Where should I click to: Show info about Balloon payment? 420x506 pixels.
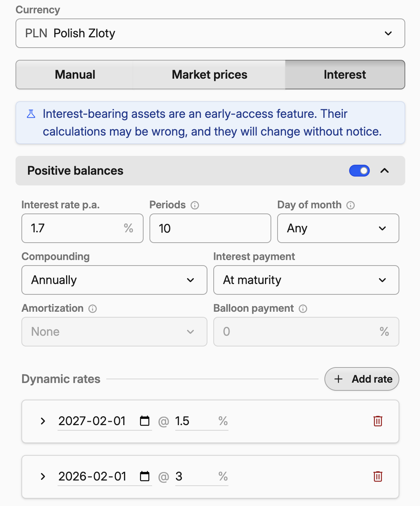click(303, 309)
